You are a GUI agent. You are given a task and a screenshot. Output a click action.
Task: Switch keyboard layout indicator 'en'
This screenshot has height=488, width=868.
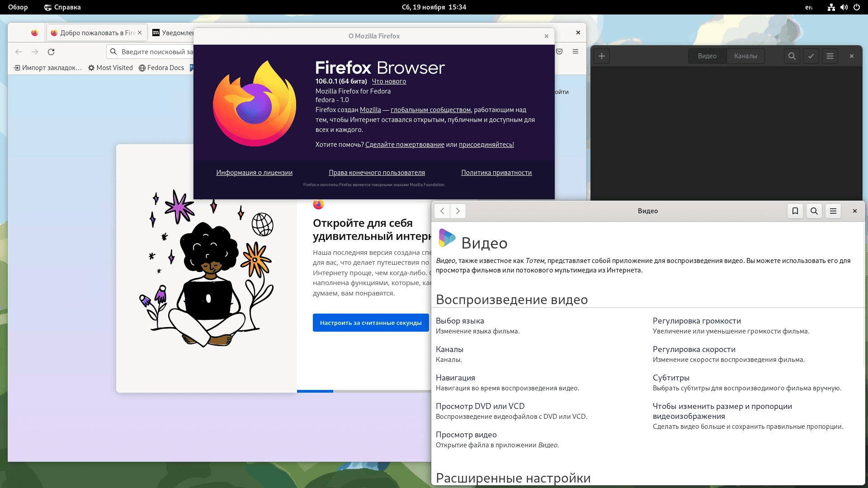(809, 7)
